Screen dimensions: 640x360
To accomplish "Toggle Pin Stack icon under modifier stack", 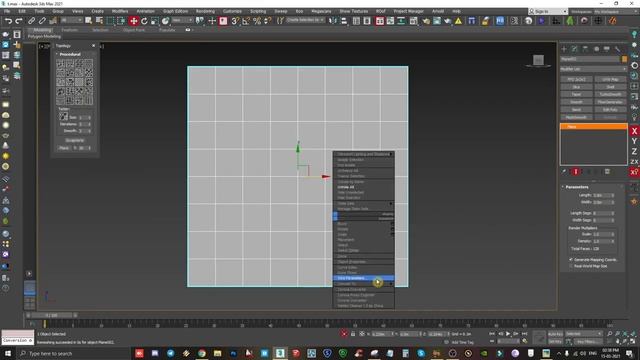I will click(564, 172).
